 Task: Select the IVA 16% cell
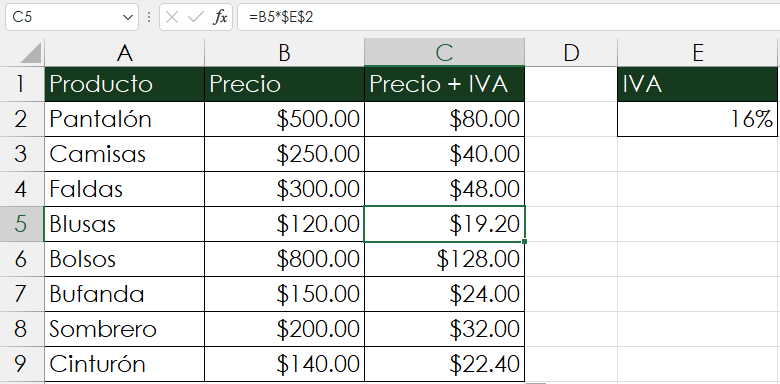point(697,119)
